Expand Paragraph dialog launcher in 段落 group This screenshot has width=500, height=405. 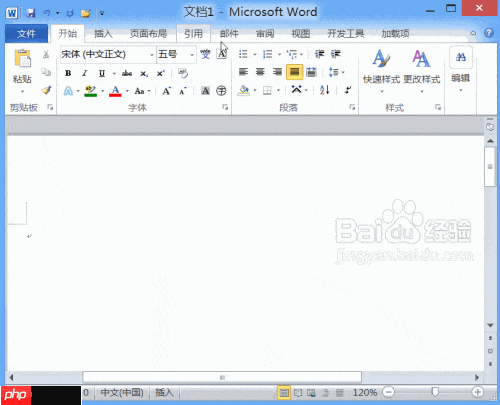click(352, 107)
